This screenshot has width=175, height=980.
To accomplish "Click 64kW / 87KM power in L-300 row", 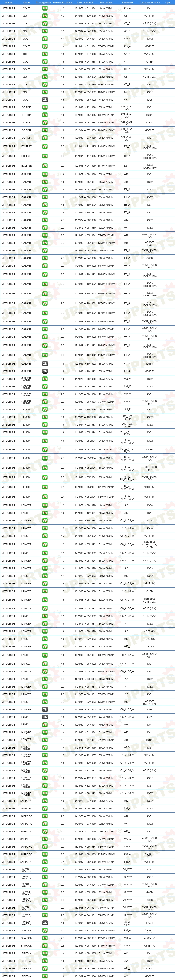I will click(x=106, y=450).
